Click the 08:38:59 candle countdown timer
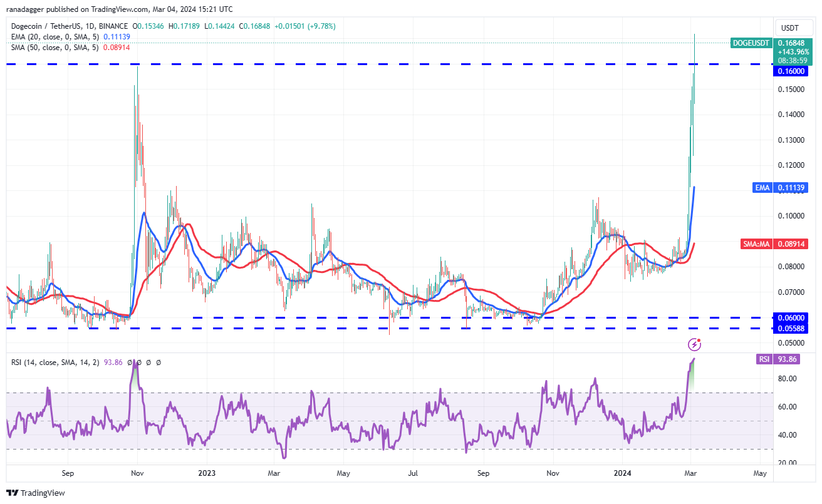The image size is (822, 504). click(793, 61)
